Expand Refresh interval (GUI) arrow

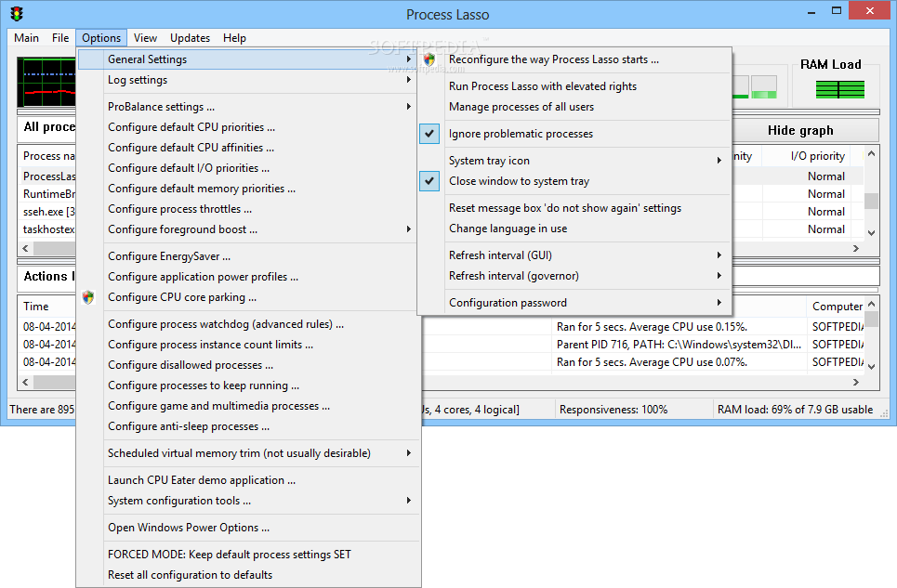pyautogui.click(x=719, y=255)
